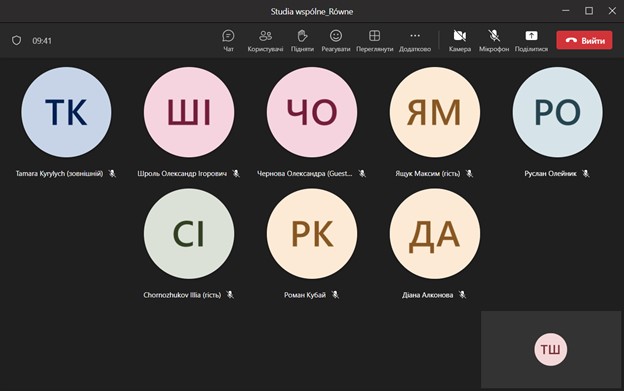Maximize the Teams meeting window
Viewport: 624px width, 391px height.
pos(589,11)
